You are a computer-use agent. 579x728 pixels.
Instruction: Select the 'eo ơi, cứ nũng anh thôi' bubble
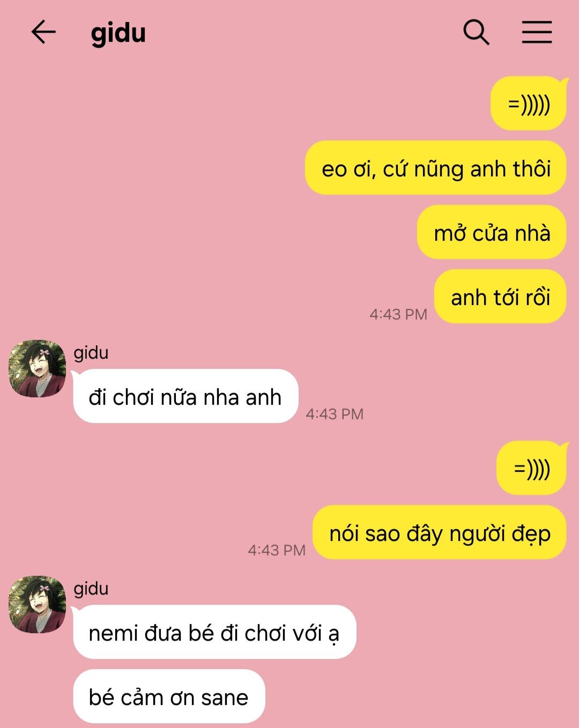tap(436, 168)
